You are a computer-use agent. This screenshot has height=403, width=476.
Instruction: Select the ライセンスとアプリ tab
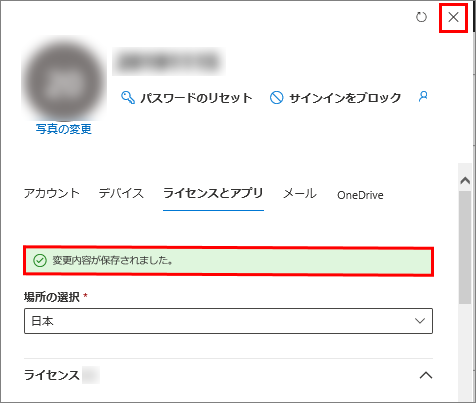click(213, 193)
